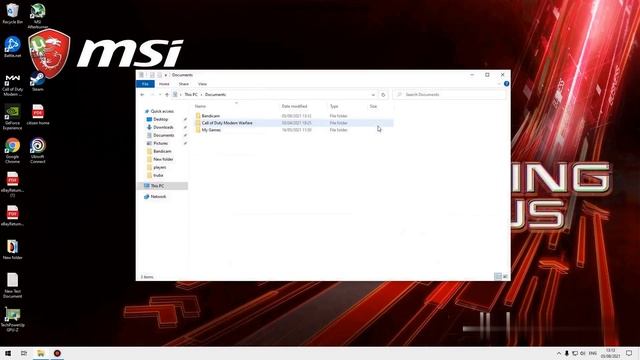Sort by the Type column header
This screenshot has height=360, width=640.
coord(334,106)
